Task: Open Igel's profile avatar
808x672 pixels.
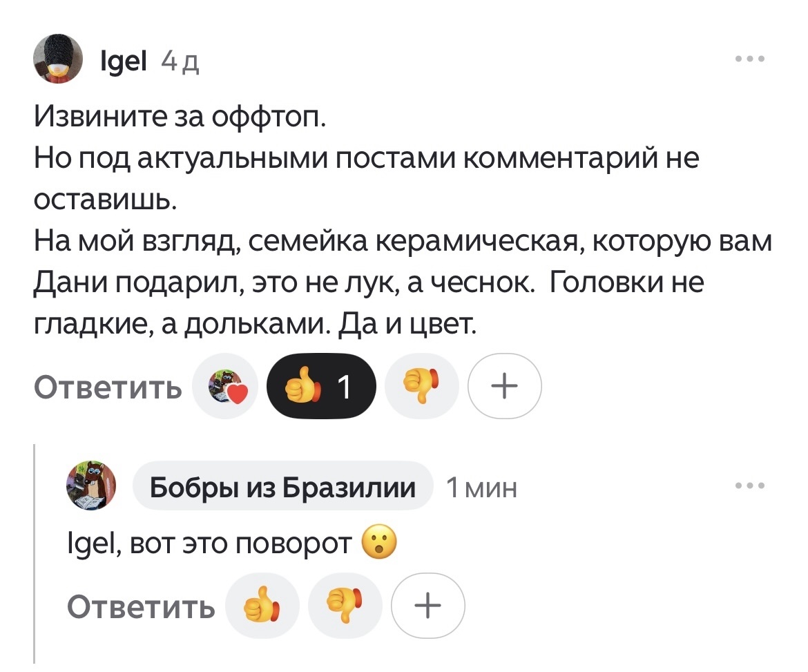Action: (59, 59)
